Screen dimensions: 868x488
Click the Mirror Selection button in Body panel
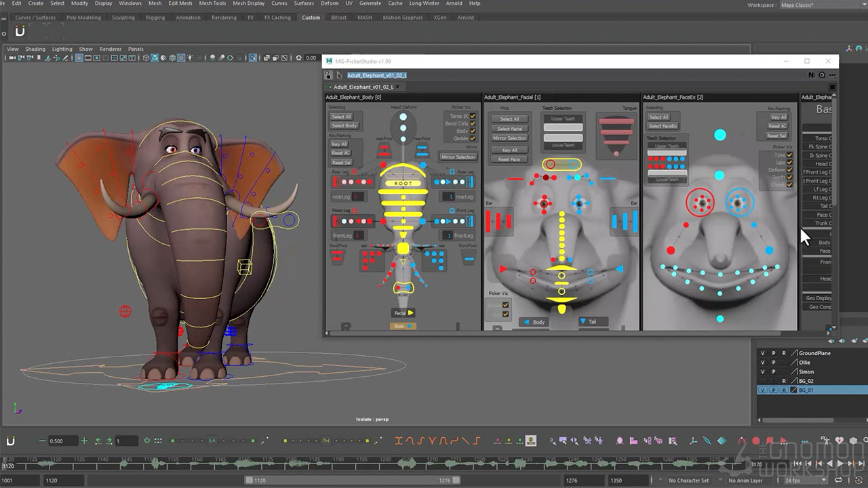tap(458, 157)
